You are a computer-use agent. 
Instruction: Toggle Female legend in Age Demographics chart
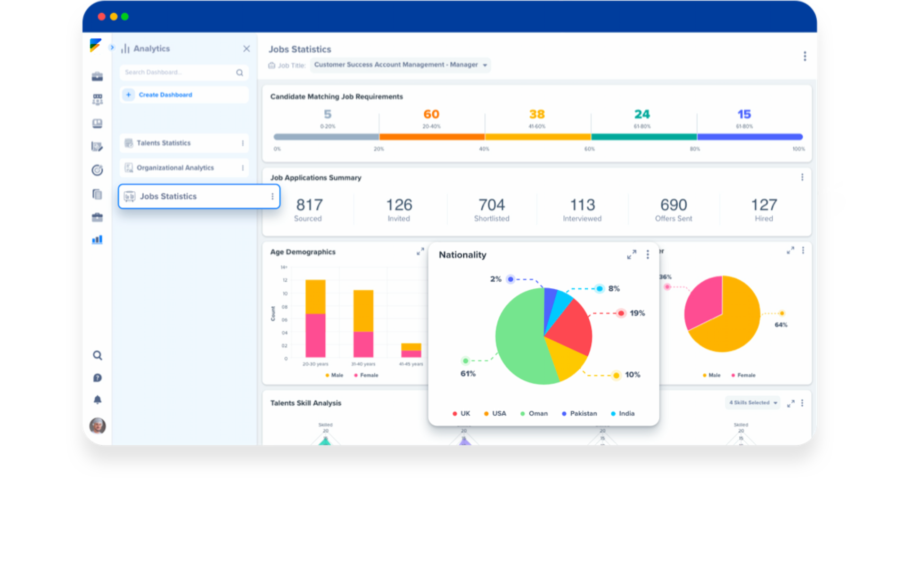point(366,376)
